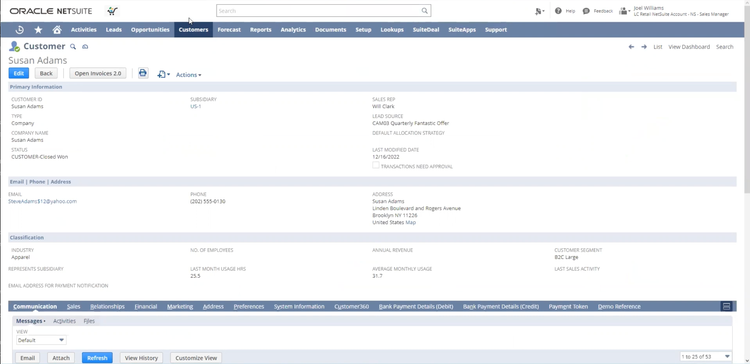
Task: Click the search magnifier in global search box
Action: point(424,11)
